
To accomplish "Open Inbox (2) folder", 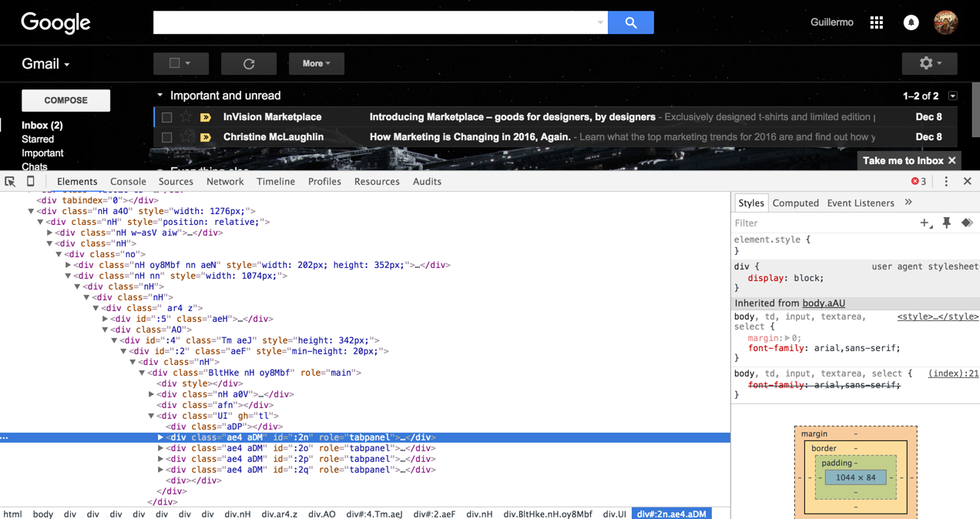I will click(42, 125).
